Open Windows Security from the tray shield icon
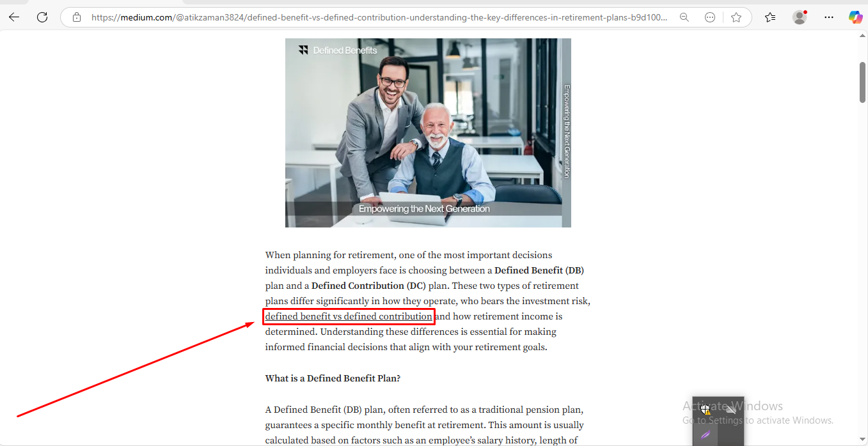The height and width of the screenshot is (446, 868). 706,410
